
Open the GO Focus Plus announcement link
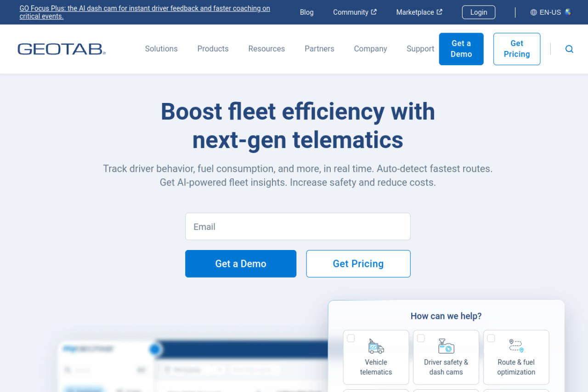pos(145,12)
